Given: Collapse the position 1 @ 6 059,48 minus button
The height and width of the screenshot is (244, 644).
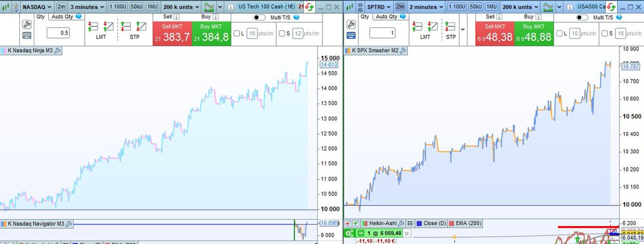Looking at the screenshot, I should tap(361, 233).
